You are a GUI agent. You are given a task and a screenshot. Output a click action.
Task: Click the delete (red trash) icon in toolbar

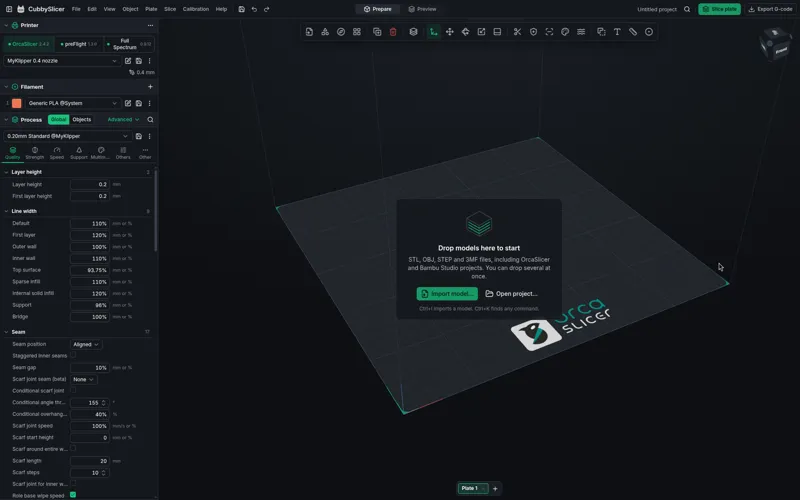(x=393, y=32)
